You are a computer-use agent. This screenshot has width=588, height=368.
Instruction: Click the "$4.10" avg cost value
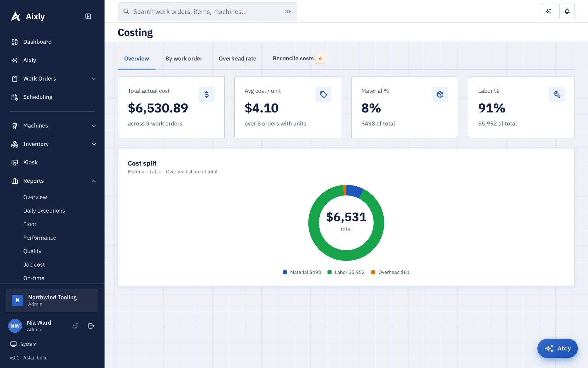tap(261, 108)
